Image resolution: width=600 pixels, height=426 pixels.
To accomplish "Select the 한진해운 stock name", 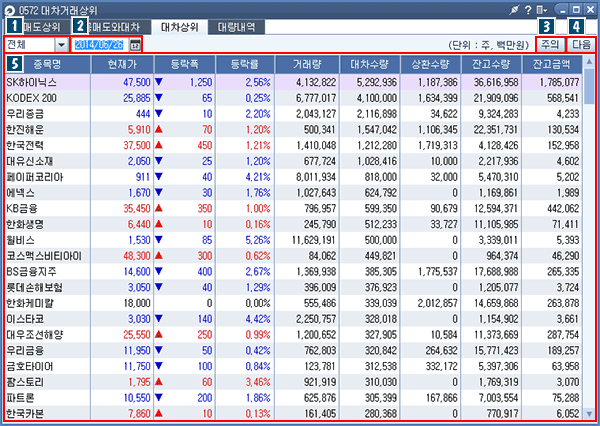I will pyautogui.click(x=25, y=129).
